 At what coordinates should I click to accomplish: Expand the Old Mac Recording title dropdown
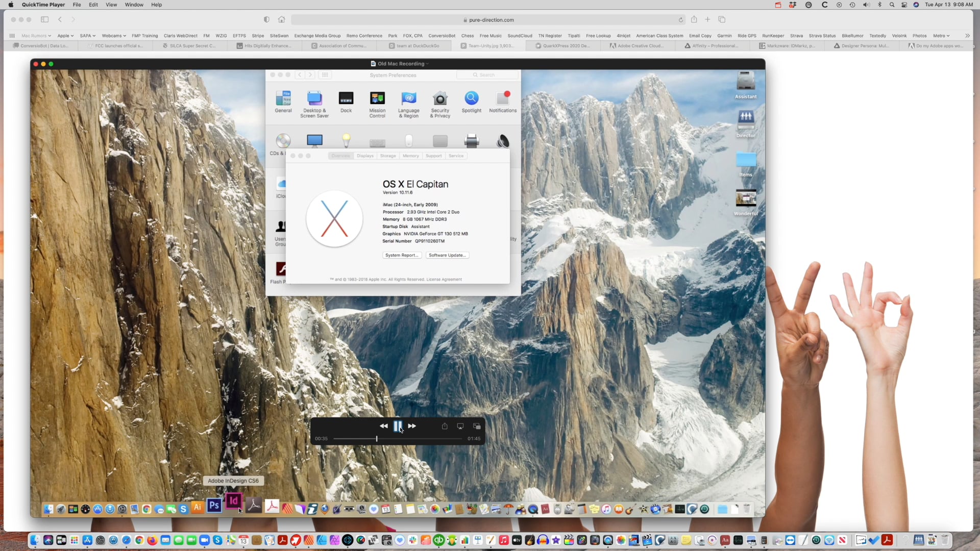[428, 64]
